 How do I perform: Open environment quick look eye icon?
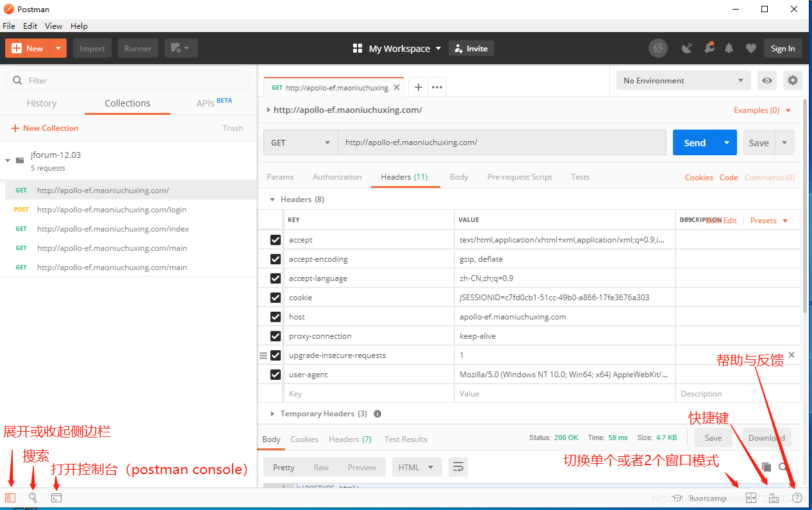click(767, 80)
